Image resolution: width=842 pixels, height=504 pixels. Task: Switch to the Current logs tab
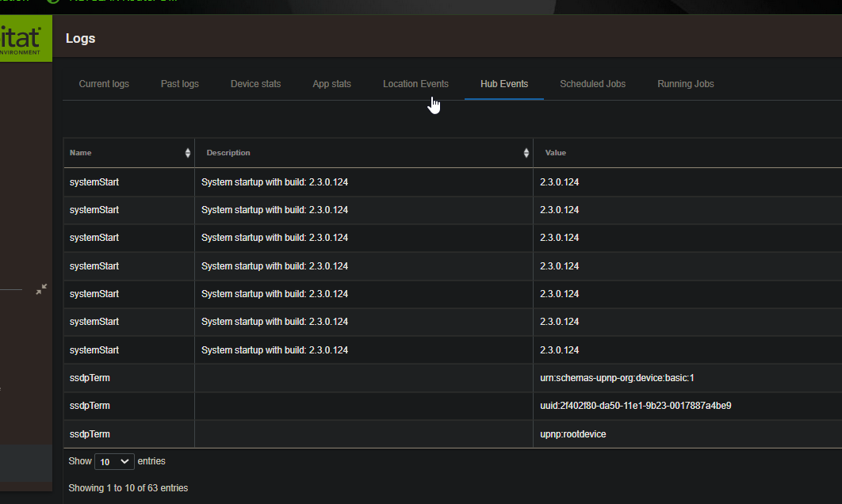(104, 84)
